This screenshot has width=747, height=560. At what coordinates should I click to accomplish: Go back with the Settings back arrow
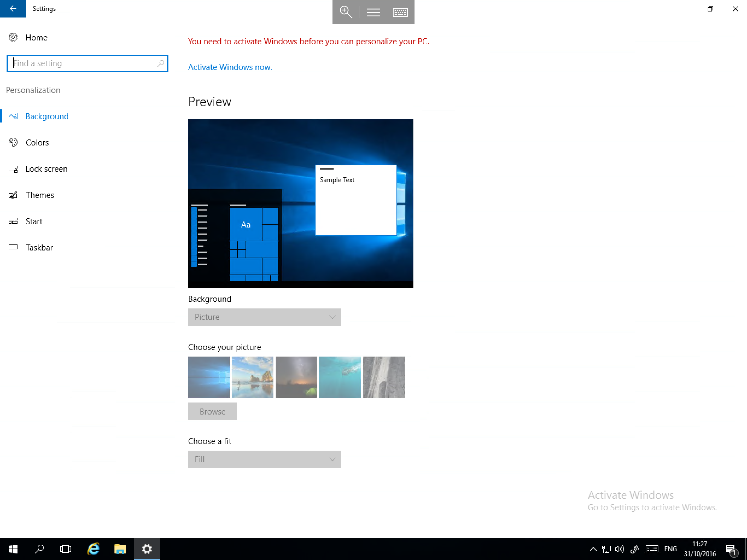click(13, 8)
